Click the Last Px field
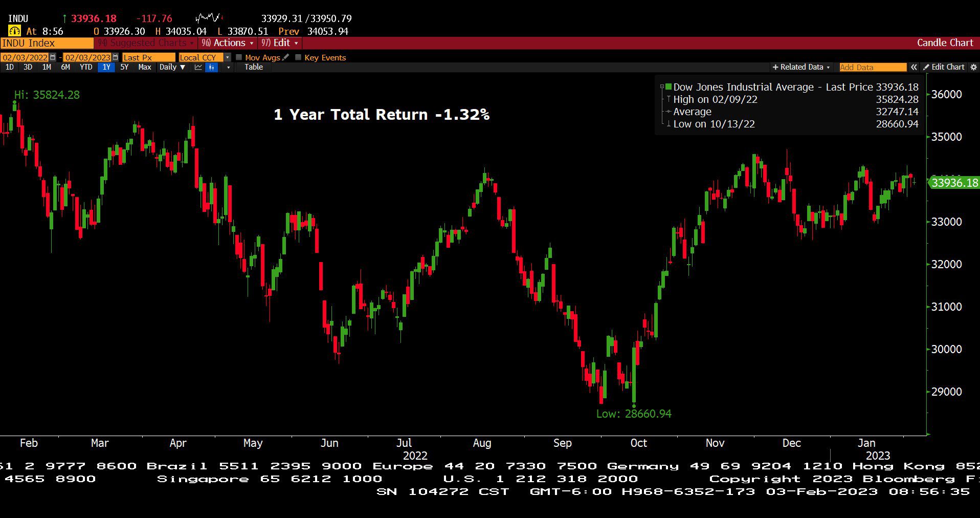The height and width of the screenshot is (518, 980). 148,57
